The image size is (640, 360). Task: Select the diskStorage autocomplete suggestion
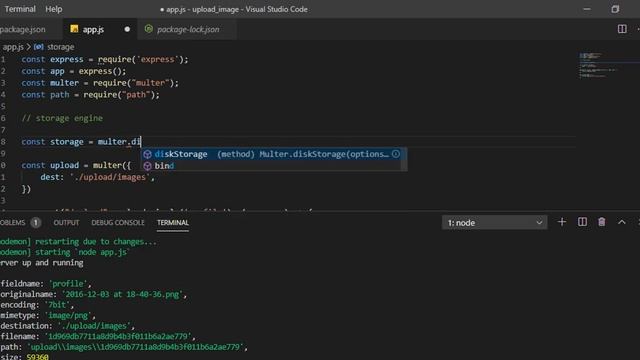click(x=271, y=154)
